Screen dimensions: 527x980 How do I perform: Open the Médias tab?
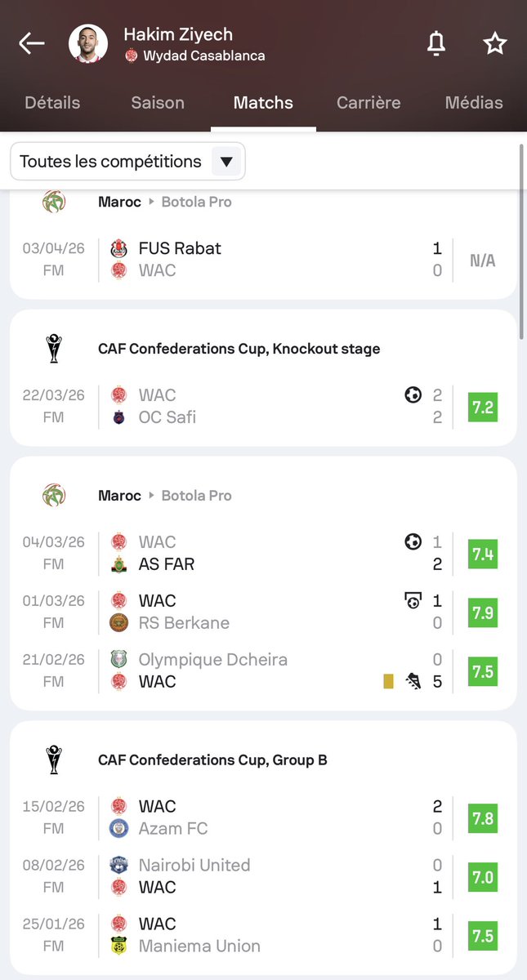474,103
